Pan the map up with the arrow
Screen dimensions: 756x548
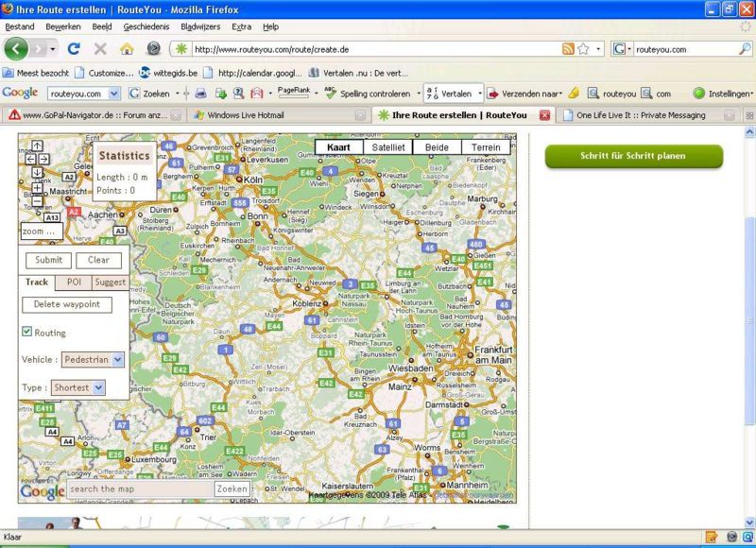(37, 146)
